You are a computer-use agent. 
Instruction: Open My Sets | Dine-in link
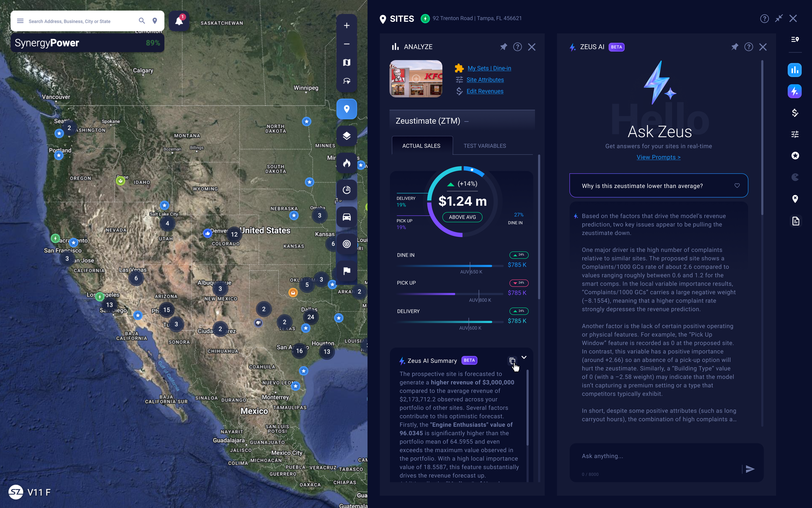489,68
